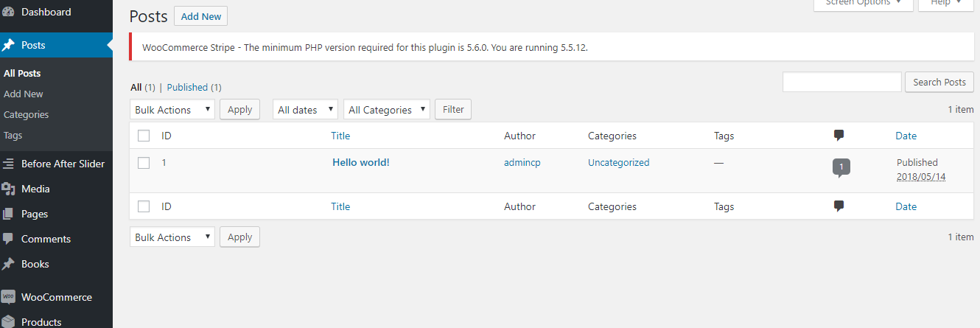Click the Before After Slider menu icon
The width and height of the screenshot is (980, 328).
[8, 164]
